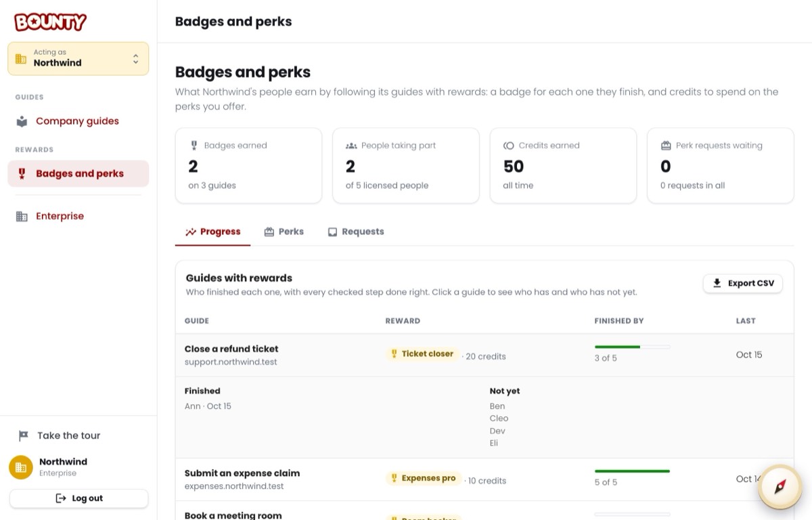The height and width of the screenshot is (520, 812).
Task: Click the inbox icon on Requests tab
Action: 333,232
